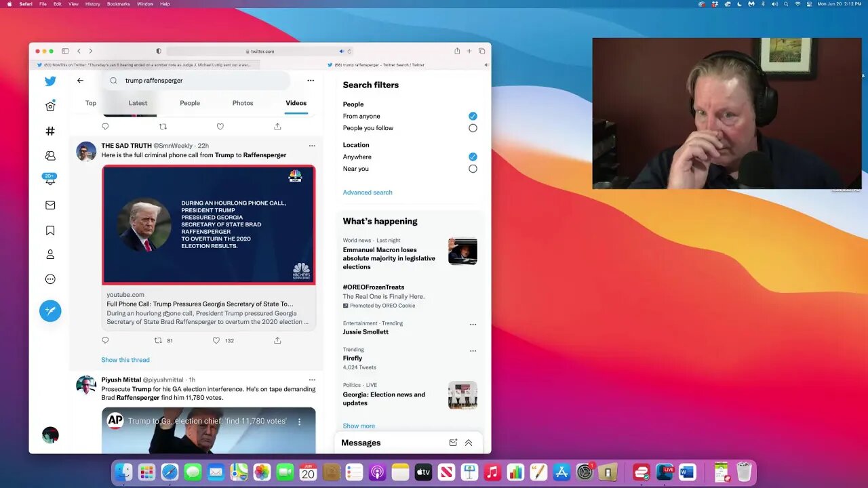868x488 pixels.
Task: Open the More circle icon in sidebar
Action: click(50, 279)
